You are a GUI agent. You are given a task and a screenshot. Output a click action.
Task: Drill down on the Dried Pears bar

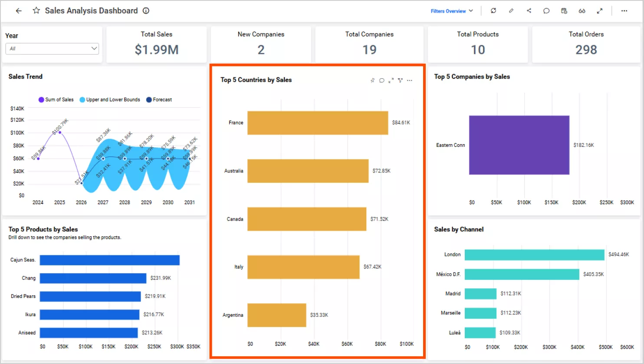pos(90,296)
